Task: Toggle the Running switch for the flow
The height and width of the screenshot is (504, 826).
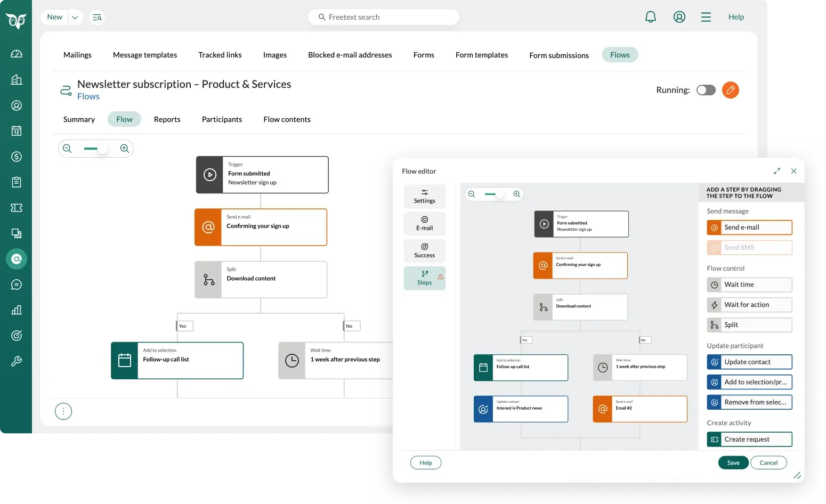Action: [706, 90]
